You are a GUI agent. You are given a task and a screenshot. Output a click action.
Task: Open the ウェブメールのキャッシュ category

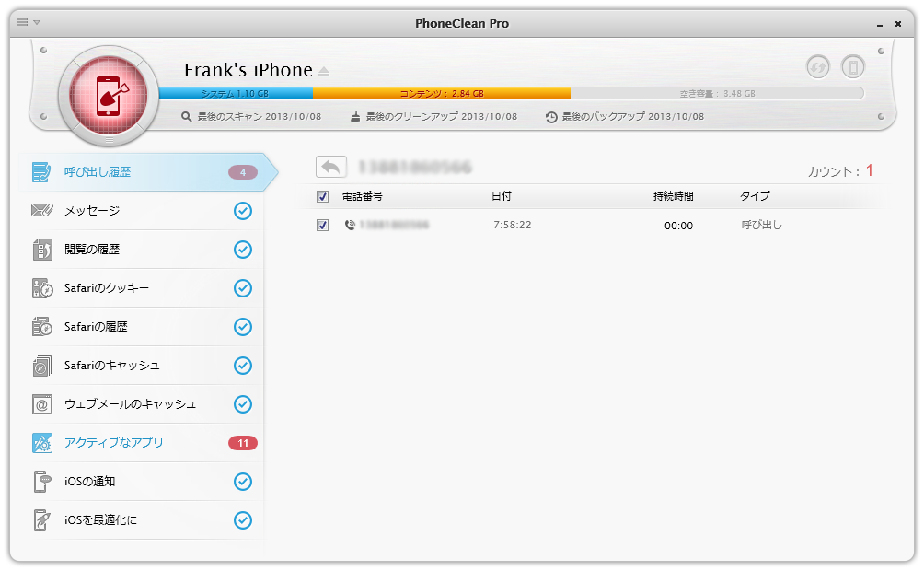pos(144,404)
